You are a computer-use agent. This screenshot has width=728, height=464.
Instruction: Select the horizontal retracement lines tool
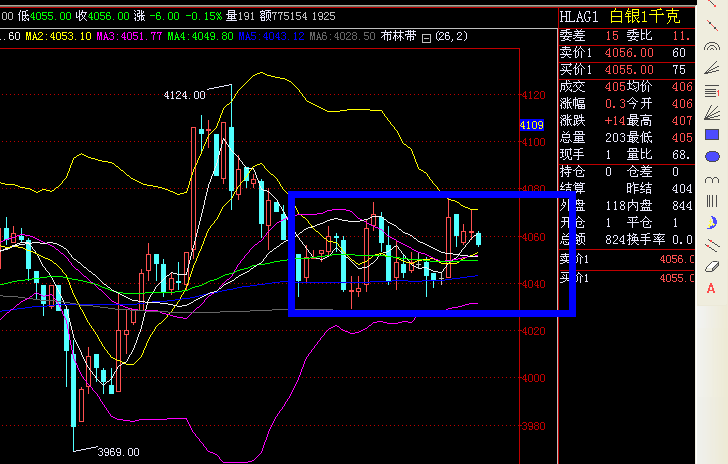[712, 91]
